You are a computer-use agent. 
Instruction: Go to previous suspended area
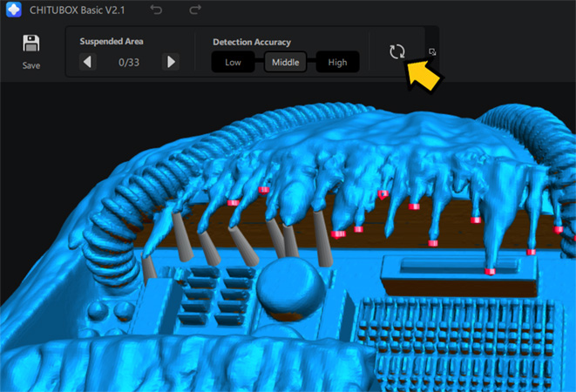pos(87,62)
